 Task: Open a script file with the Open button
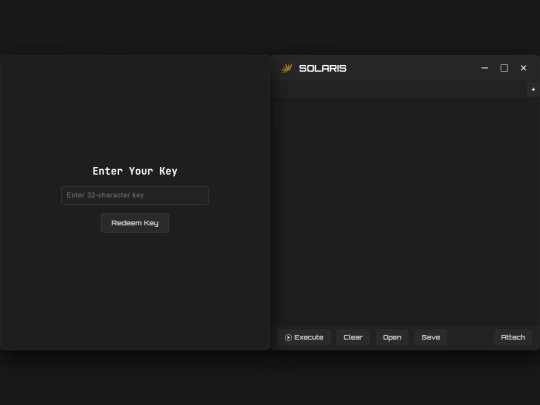(392, 337)
